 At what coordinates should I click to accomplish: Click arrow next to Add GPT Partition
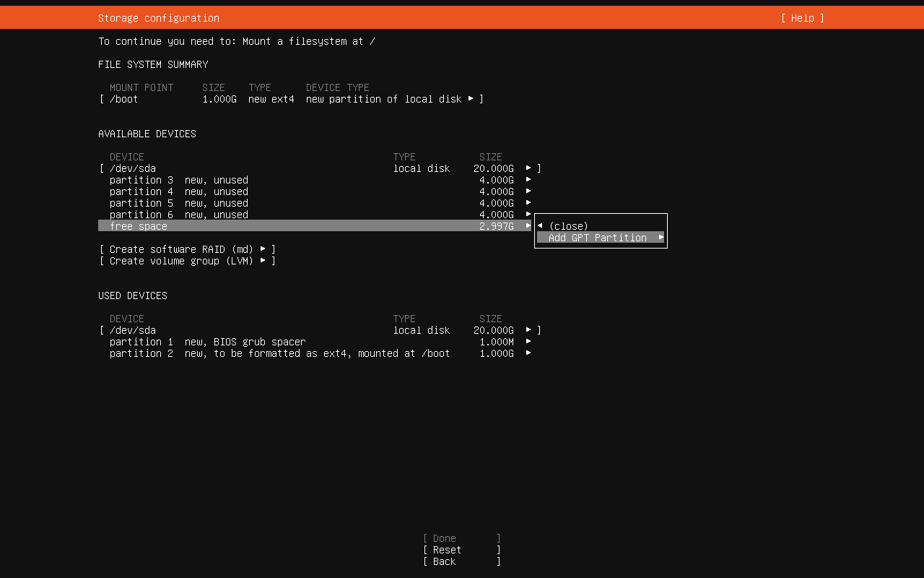click(661, 238)
